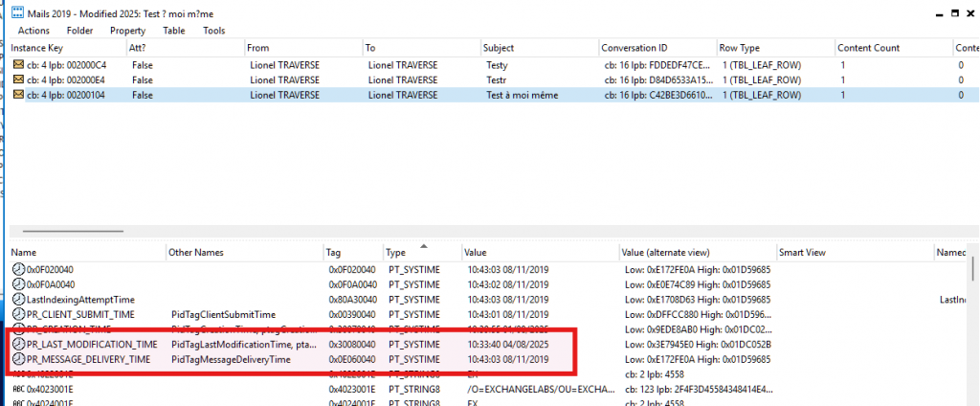Click clock icon next to PR_LAST_MODIFICATION_TIME
Image resolution: width=980 pixels, height=406 pixels.
pyautogui.click(x=18, y=344)
